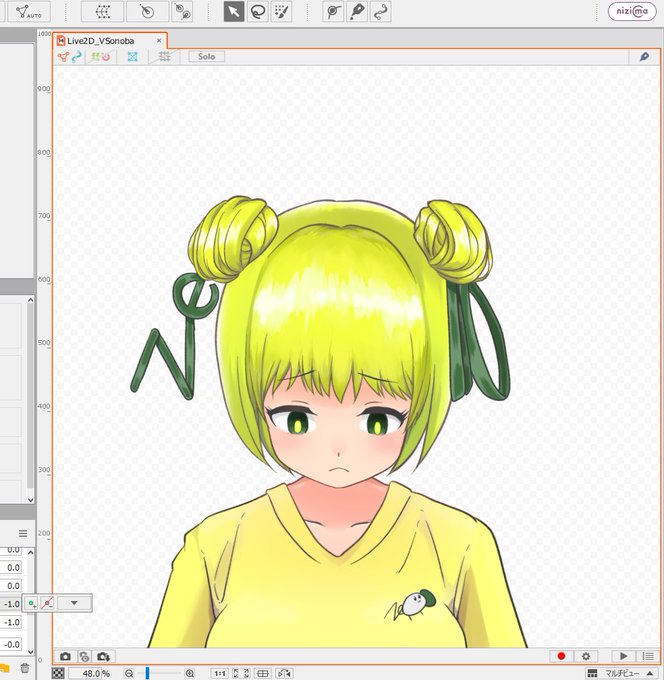Select the arrow selection tool

point(234,12)
